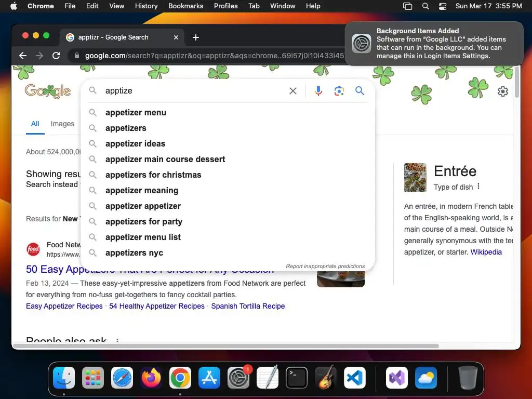Switch to the Images results tab

(62, 124)
